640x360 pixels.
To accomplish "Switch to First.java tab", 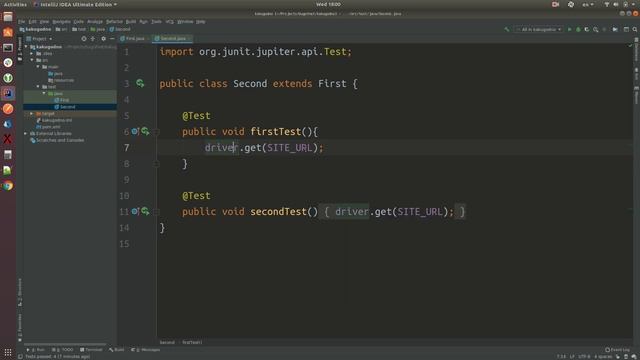I will [133, 38].
